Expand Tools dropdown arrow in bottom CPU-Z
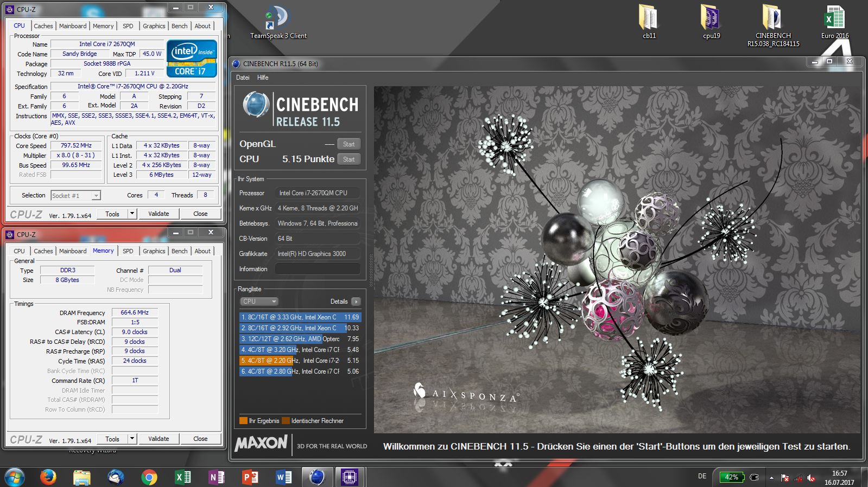This screenshot has width=868, height=487. pos(132,439)
